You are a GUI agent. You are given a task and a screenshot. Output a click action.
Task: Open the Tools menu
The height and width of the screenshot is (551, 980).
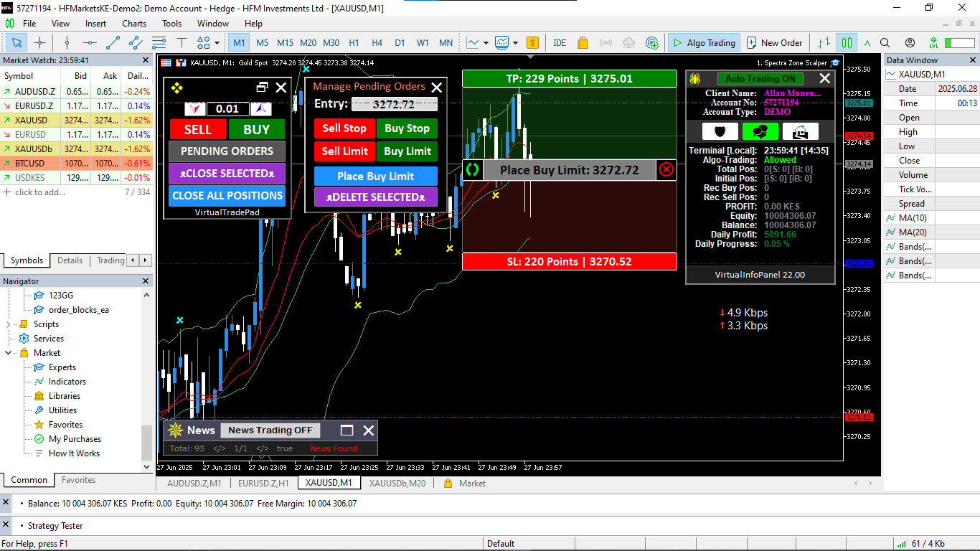click(171, 23)
